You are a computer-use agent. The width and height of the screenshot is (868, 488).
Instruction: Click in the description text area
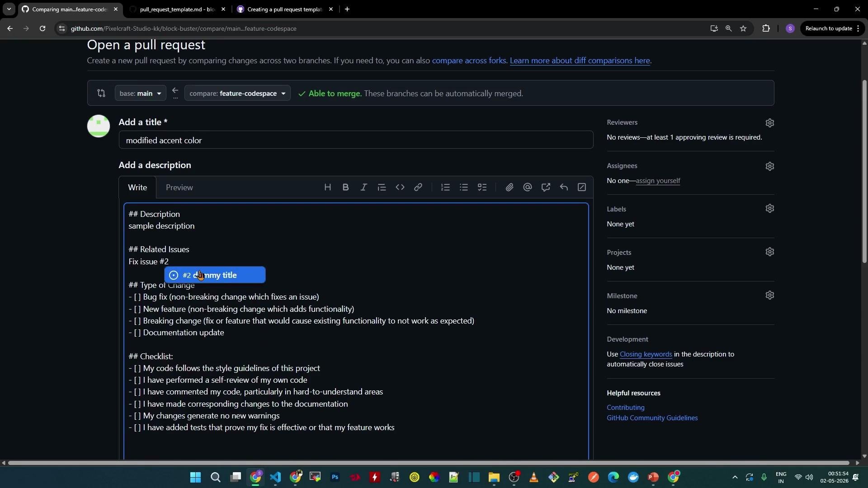(x=356, y=331)
